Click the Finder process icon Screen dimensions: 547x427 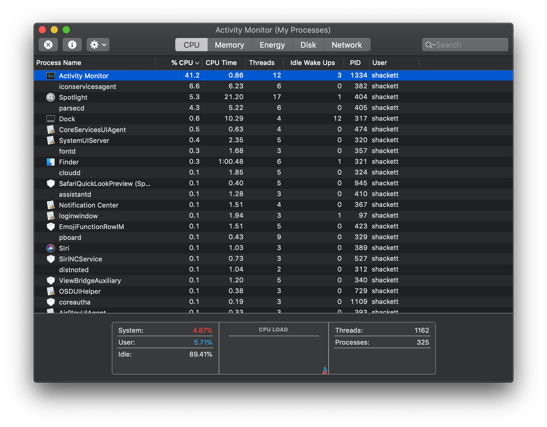pos(51,162)
